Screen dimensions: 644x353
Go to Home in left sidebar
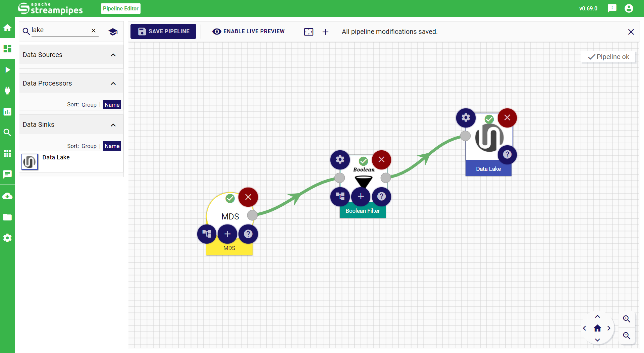[x=7, y=28]
